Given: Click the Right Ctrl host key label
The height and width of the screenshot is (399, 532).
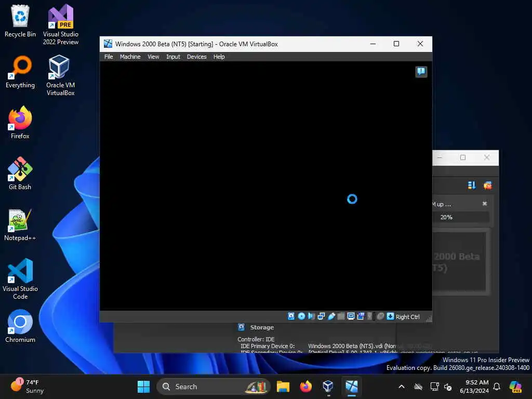Looking at the screenshot, I should click(407, 316).
